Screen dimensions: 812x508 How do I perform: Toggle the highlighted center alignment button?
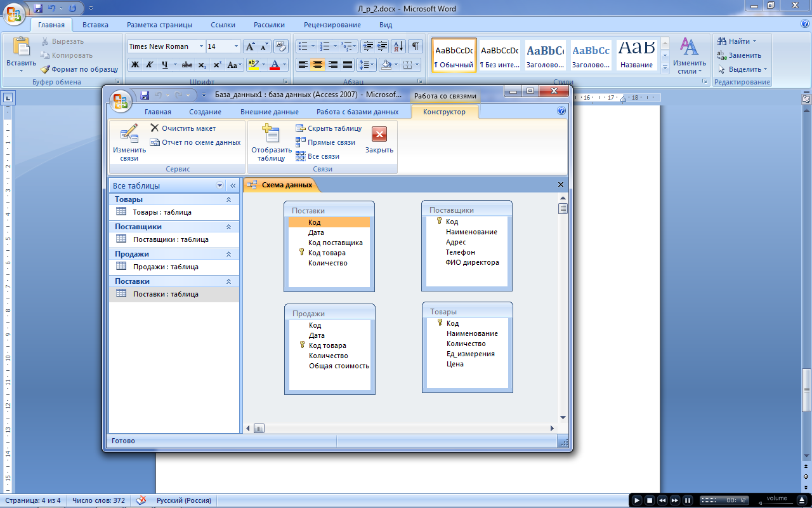coord(318,65)
